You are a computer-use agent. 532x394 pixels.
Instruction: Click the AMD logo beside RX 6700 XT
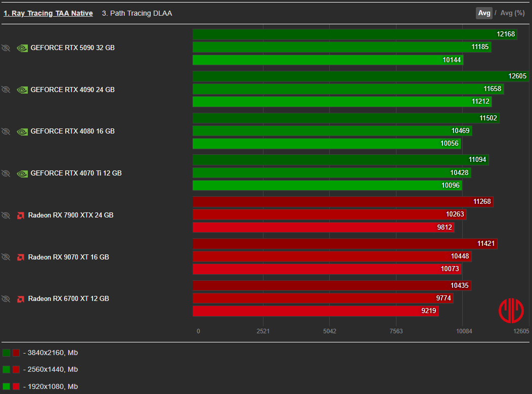(x=21, y=299)
